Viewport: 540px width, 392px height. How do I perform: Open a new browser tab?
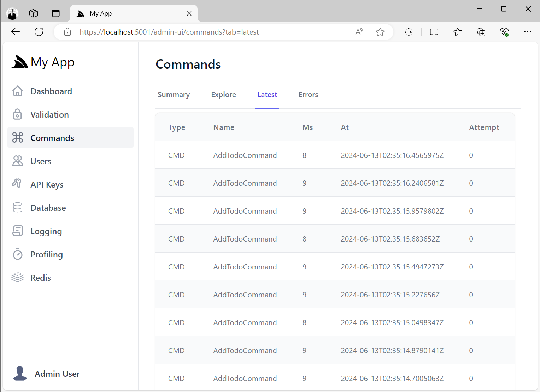coord(209,13)
